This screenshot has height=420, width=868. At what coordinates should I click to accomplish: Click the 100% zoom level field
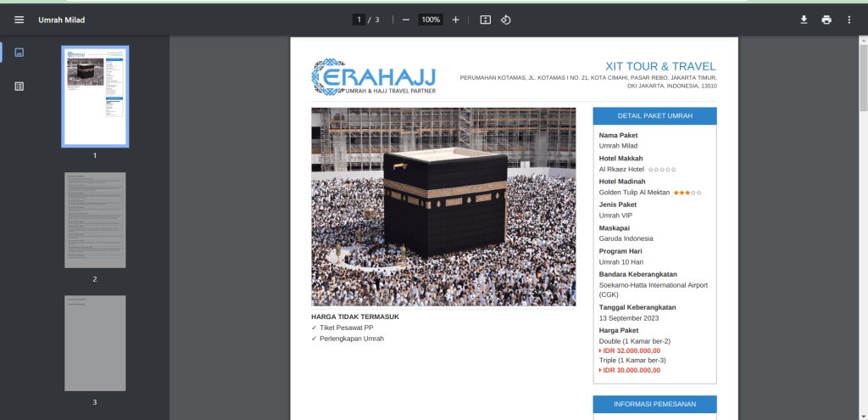[x=431, y=20]
